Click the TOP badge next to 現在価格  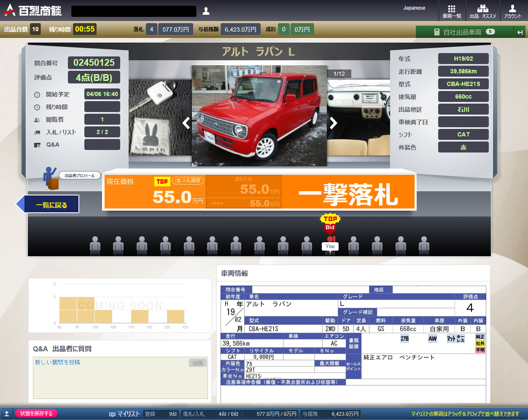162,181
